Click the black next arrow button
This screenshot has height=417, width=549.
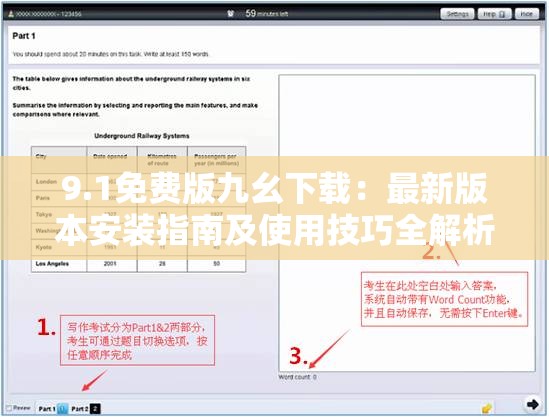click(532, 404)
